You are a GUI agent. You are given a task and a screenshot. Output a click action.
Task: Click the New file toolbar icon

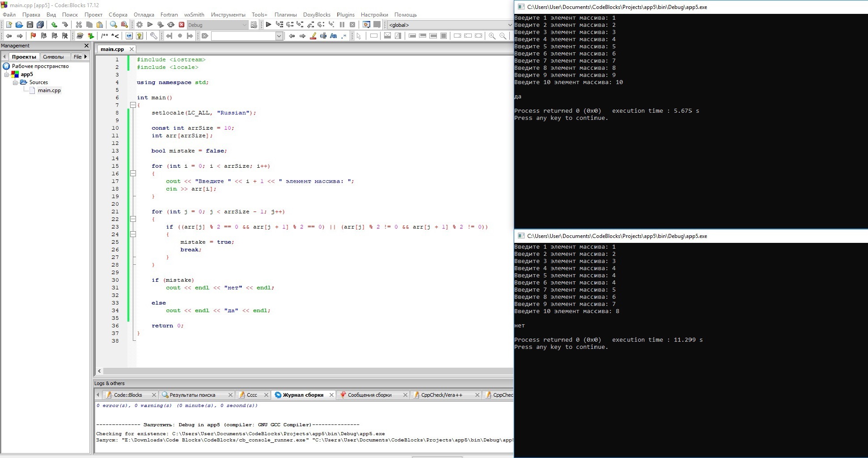click(x=8, y=25)
